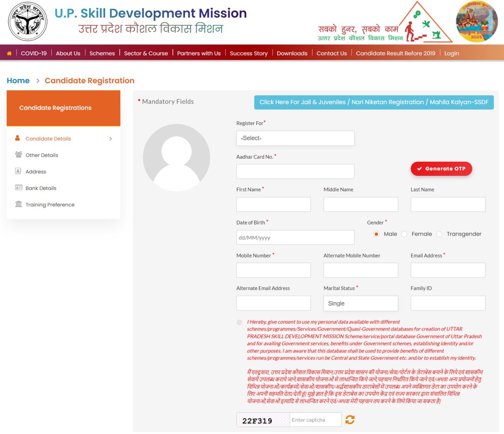The width and height of the screenshot is (504, 434).
Task: Open the Register For dropdown
Action: [x=295, y=138]
